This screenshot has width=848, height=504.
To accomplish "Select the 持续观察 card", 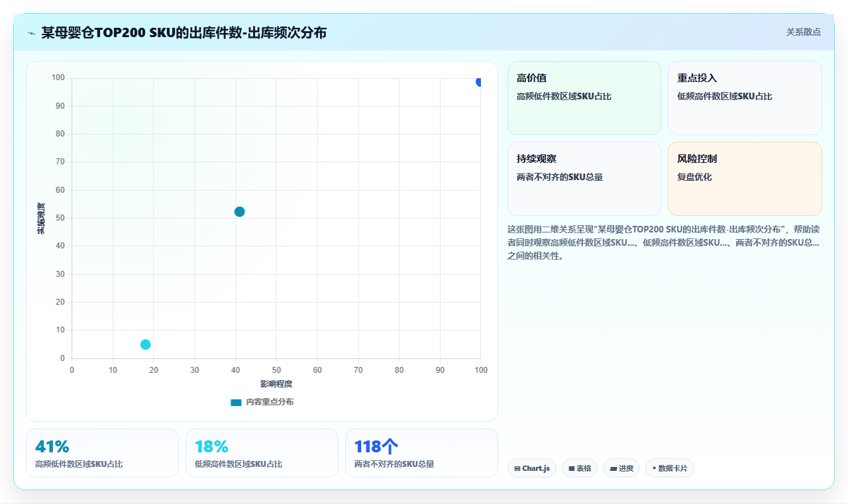I will coord(584,179).
